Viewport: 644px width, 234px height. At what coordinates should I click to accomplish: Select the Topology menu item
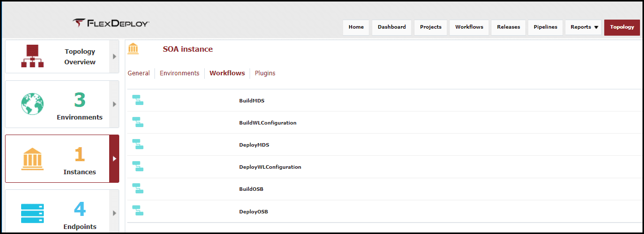click(x=622, y=27)
